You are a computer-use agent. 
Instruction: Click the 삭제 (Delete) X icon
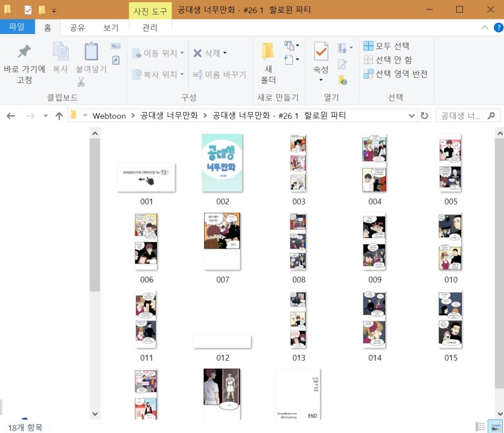click(x=197, y=53)
